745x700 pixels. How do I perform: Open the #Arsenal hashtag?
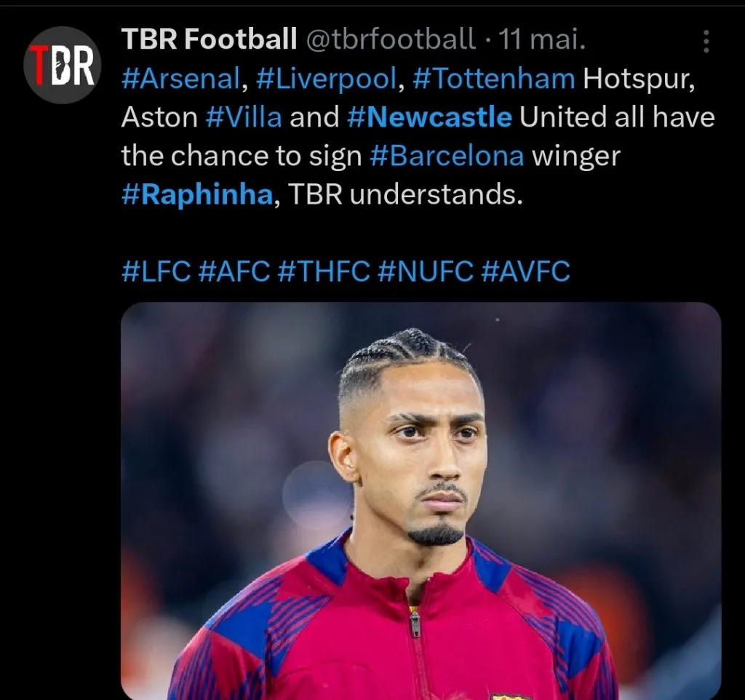pyautogui.click(x=180, y=79)
